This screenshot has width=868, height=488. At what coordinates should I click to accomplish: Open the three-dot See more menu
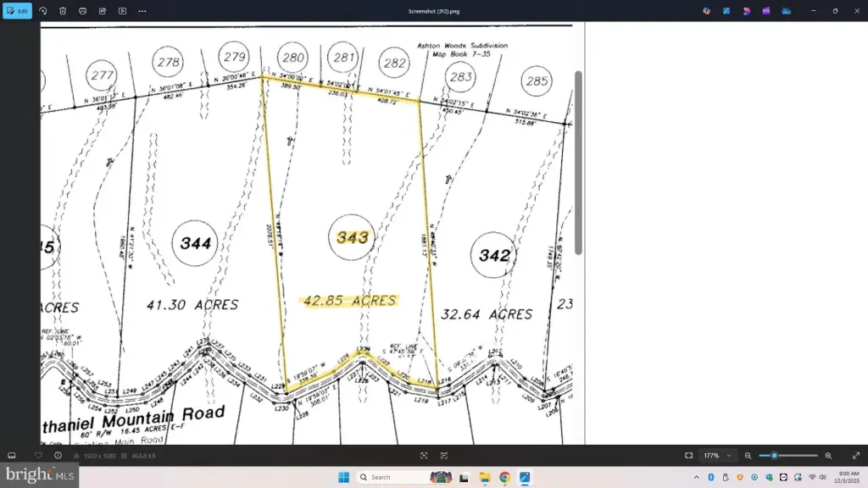pyautogui.click(x=142, y=11)
